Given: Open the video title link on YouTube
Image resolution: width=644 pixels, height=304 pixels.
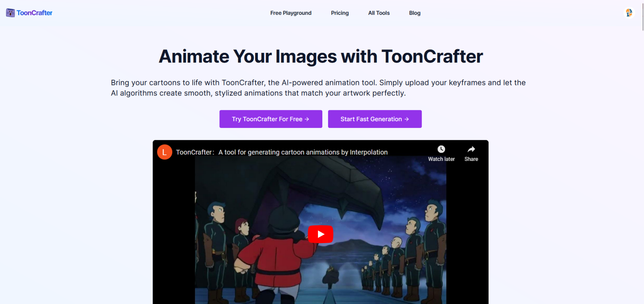Looking at the screenshot, I should (282, 152).
